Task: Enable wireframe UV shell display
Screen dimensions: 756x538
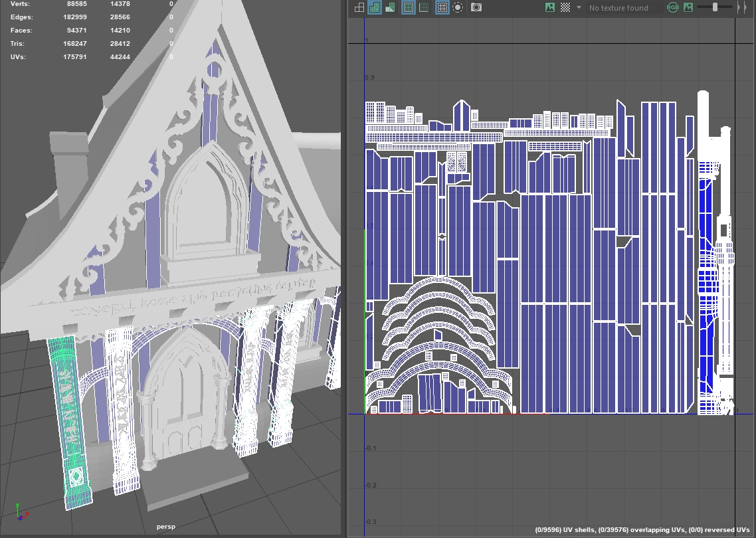Action: (359, 8)
